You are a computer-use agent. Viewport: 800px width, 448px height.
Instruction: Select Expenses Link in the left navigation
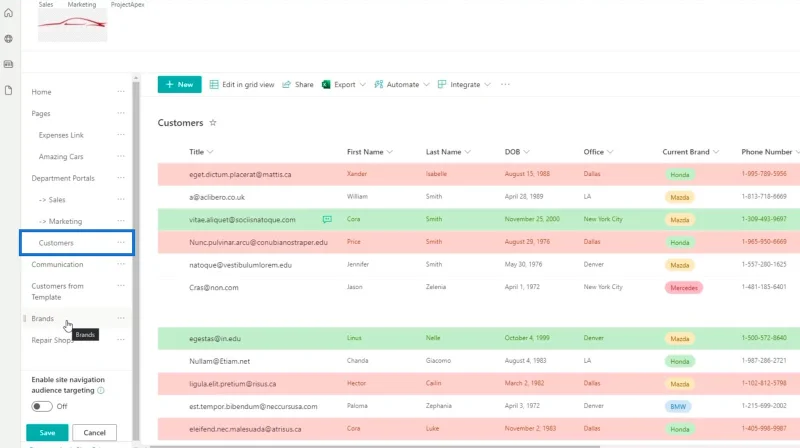(61, 135)
